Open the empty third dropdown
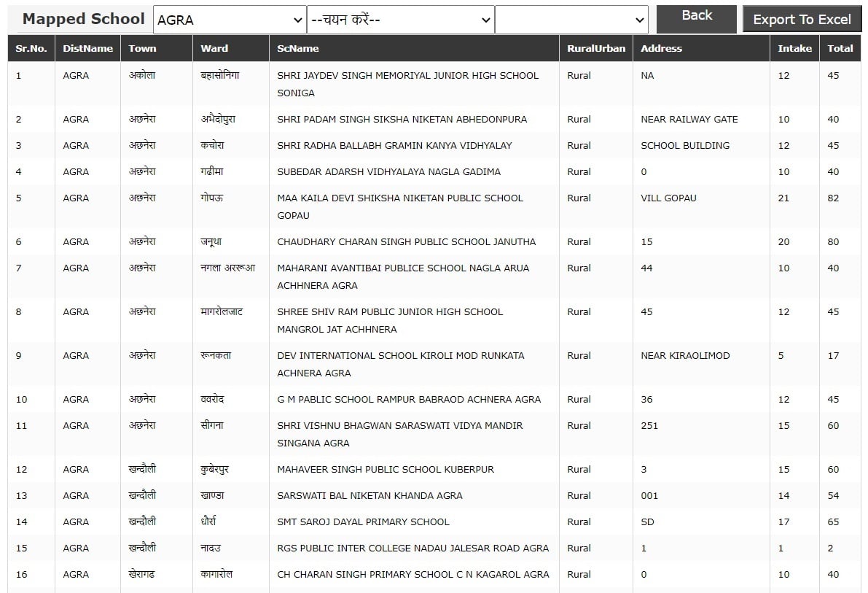Image resolution: width=868 pixels, height=593 pixels. coord(571,20)
